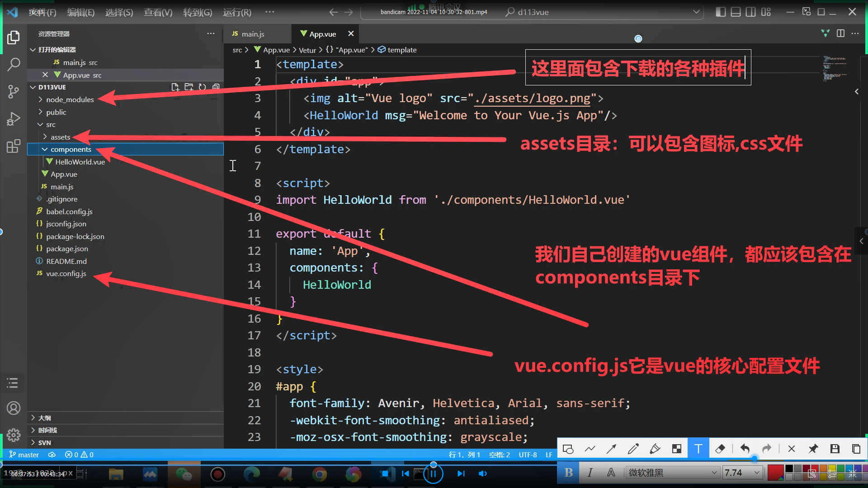Pick the black color swatch
The height and width of the screenshot is (488, 868).
(x=789, y=469)
